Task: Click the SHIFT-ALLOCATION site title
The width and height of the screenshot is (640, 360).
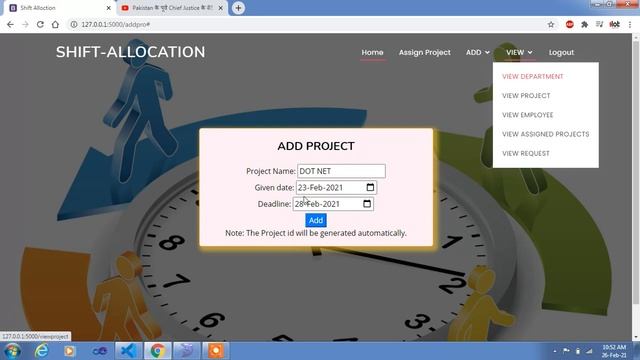Action: 131,52
